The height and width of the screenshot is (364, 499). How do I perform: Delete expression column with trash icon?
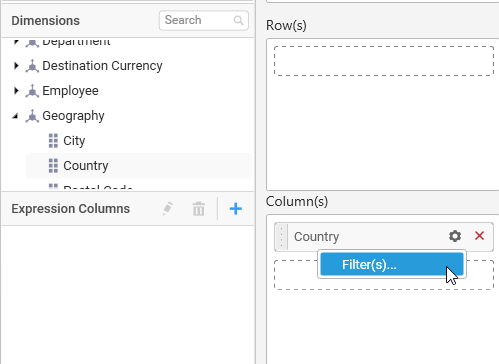[199, 209]
